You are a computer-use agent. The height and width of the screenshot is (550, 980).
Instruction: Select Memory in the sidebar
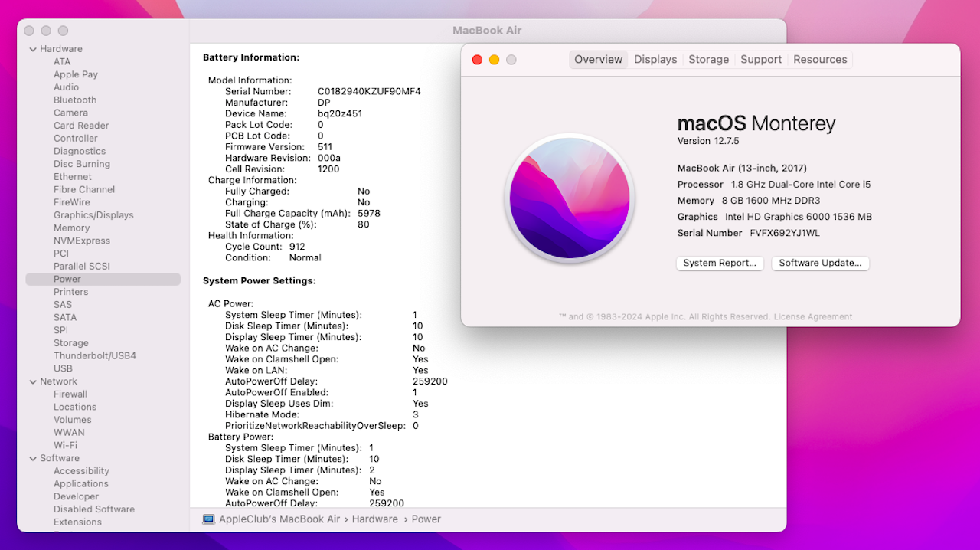pos(72,228)
